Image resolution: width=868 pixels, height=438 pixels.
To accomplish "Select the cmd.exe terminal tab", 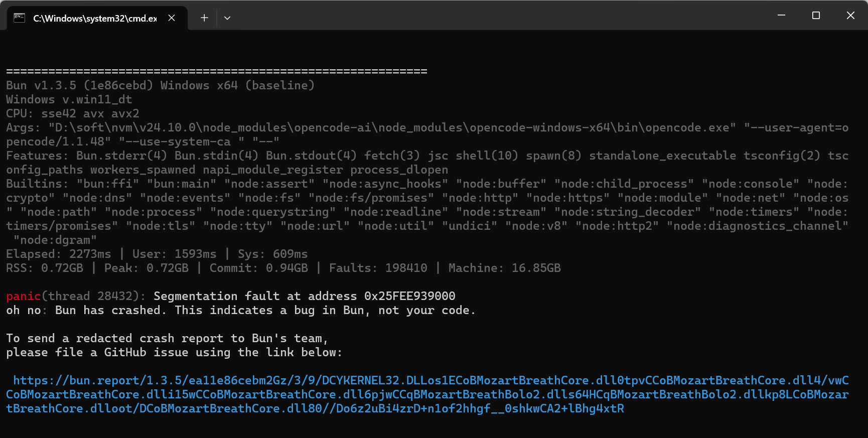I will click(97, 18).
